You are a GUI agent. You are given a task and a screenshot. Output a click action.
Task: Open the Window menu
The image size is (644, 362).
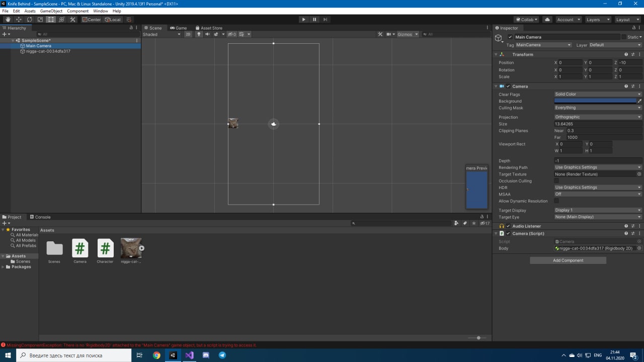[101, 11]
